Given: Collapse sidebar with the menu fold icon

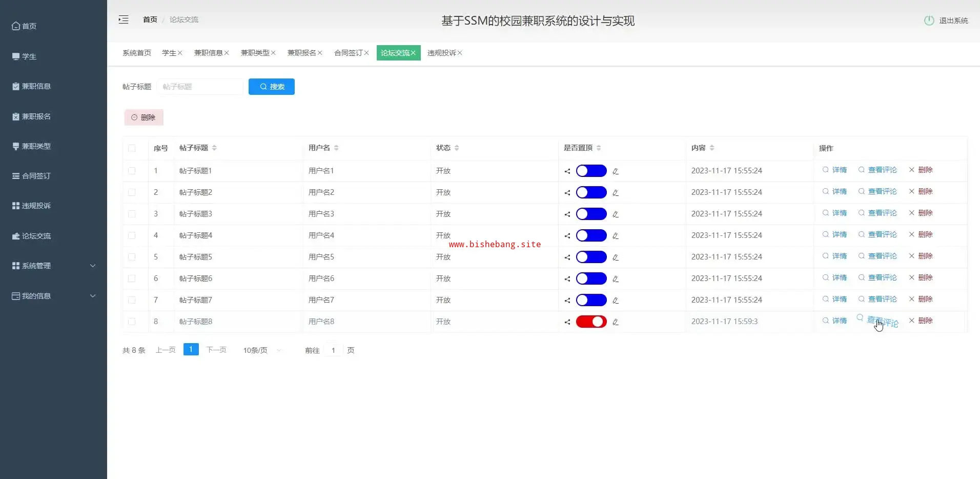Looking at the screenshot, I should coord(124,20).
